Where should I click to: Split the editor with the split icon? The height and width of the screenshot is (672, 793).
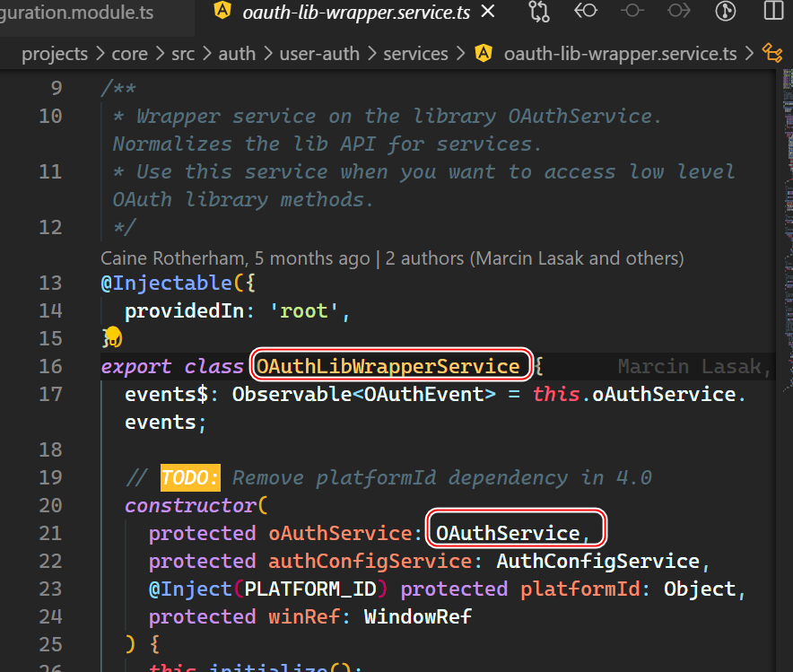pos(772,12)
